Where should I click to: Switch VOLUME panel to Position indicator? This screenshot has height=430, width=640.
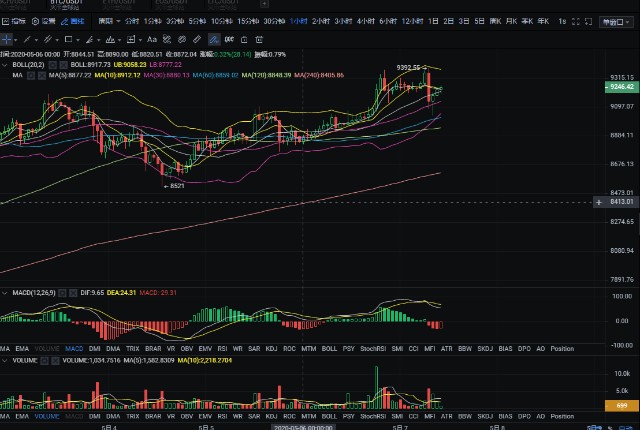pyautogui.click(x=562, y=417)
